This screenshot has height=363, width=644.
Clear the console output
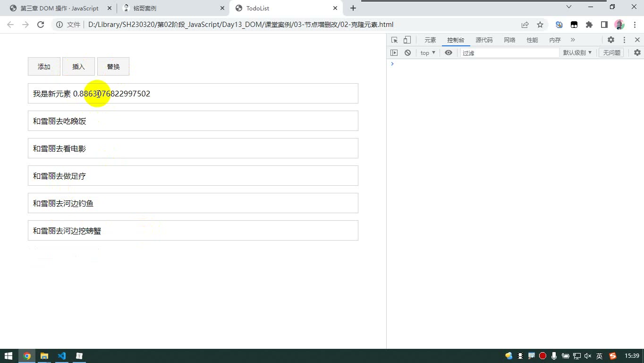407,53
